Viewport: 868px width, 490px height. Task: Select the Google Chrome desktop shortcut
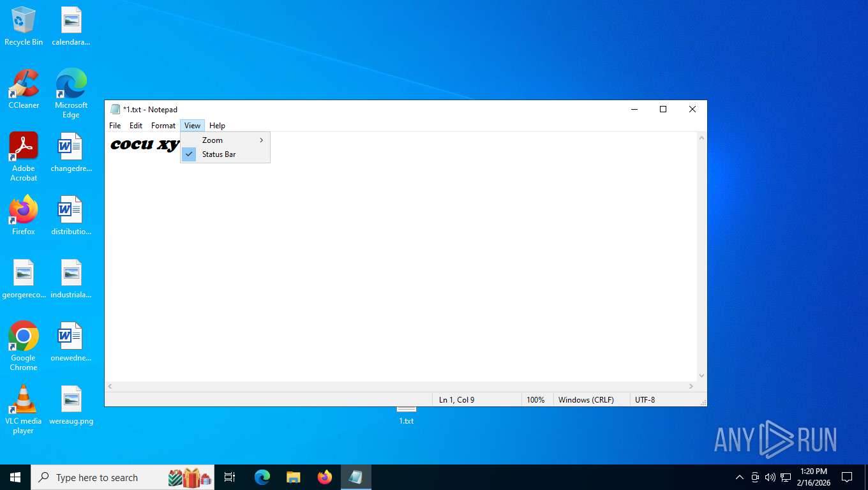point(24,346)
